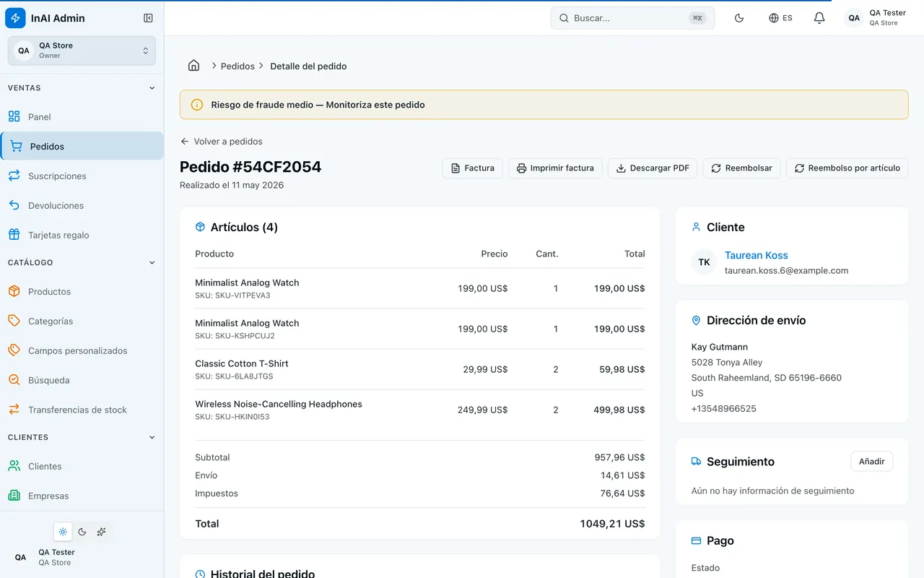Click Volver a pedidos link
The image size is (924, 578).
coord(222,142)
